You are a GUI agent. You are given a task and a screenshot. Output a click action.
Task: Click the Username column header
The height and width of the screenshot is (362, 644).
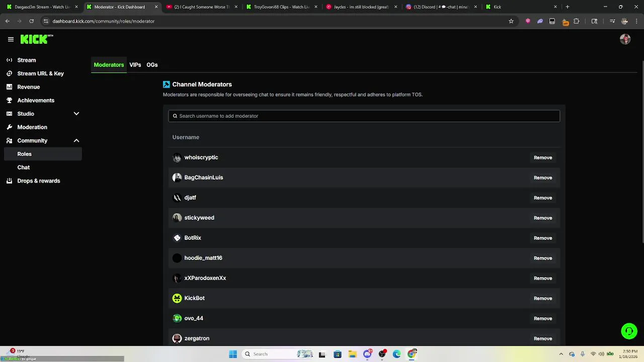(x=186, y=137)
